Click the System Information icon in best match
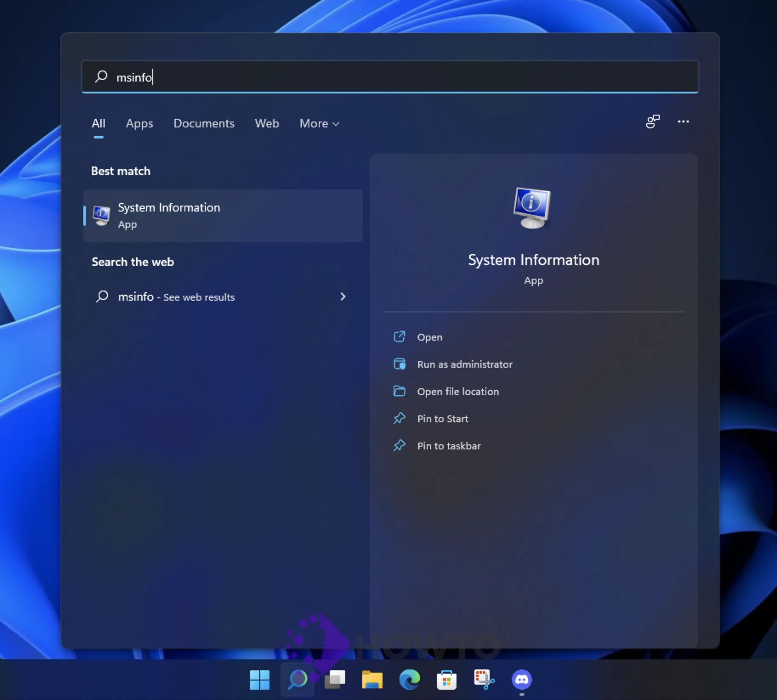The image size is (777, 700). [101, 216]
